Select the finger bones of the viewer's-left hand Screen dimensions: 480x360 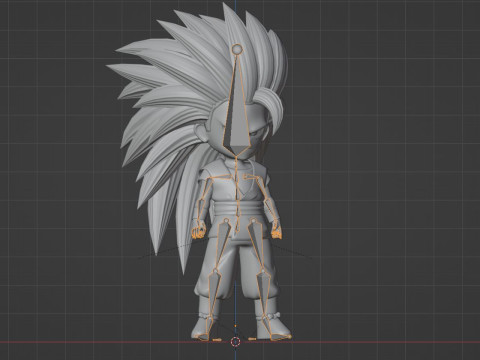(x=198, y=233)
